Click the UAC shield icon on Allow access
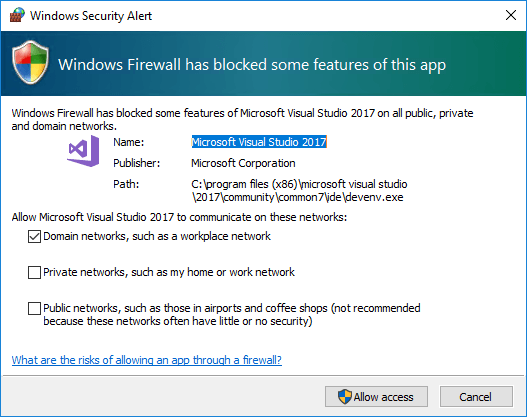 tap(344, 397)
